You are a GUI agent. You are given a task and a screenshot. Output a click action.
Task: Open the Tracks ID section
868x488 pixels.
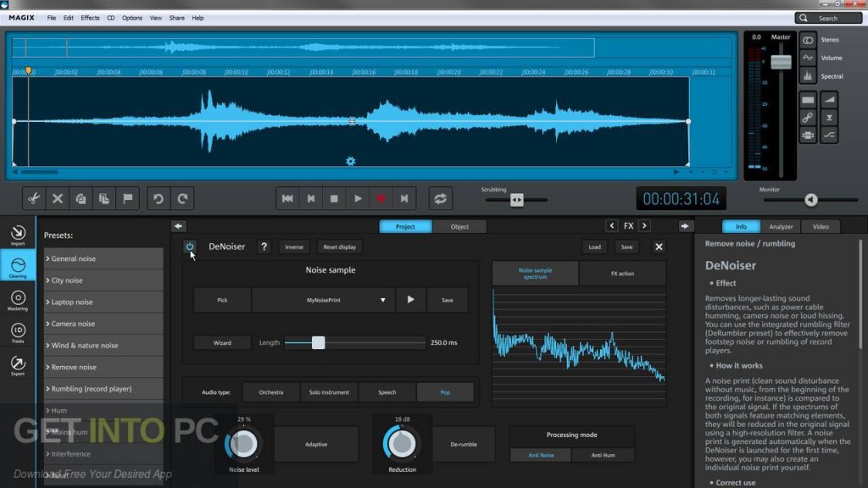click(18, 333)
